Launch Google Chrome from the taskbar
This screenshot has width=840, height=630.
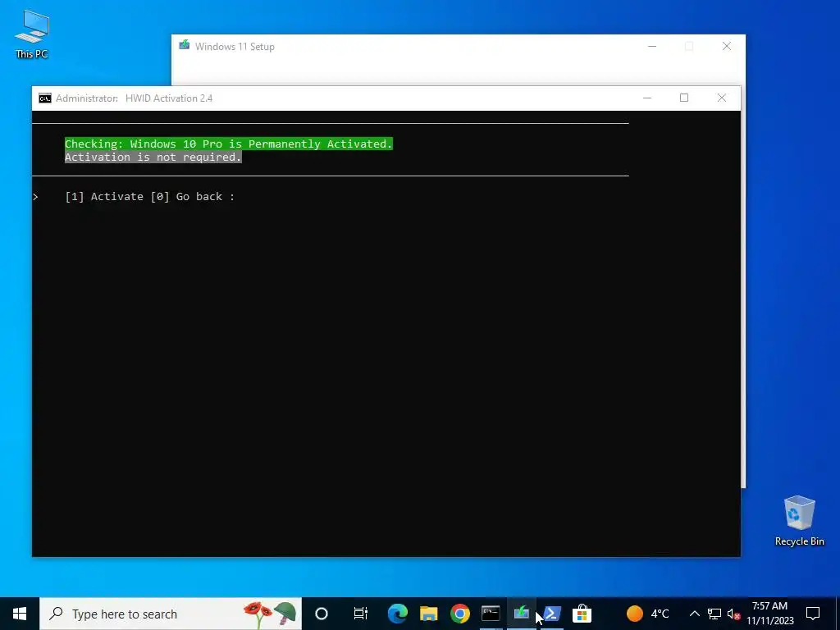click(459, 614)
